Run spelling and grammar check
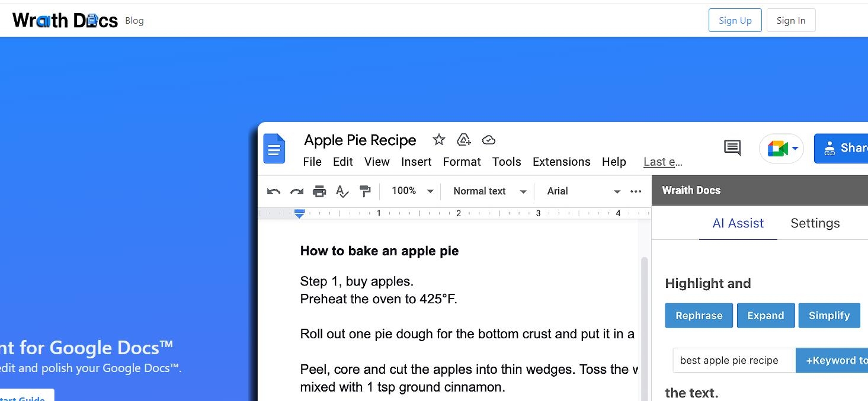 342,191
